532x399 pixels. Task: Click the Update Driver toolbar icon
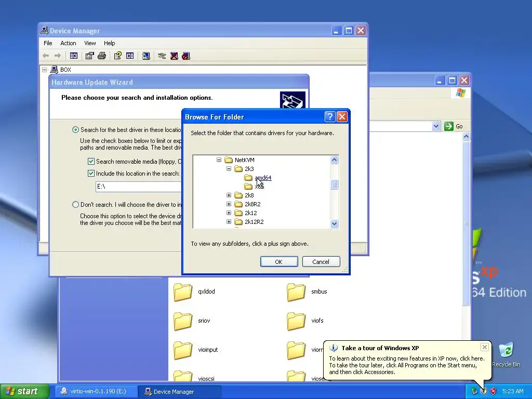click(x=162, y=56)
